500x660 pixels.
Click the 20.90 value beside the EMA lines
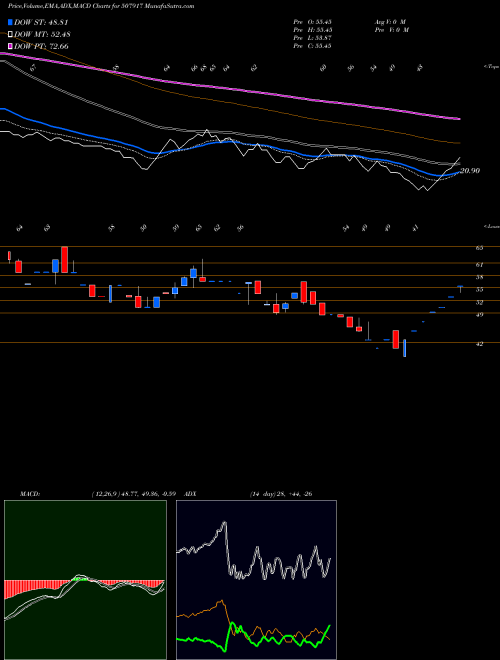click(470, 171)
